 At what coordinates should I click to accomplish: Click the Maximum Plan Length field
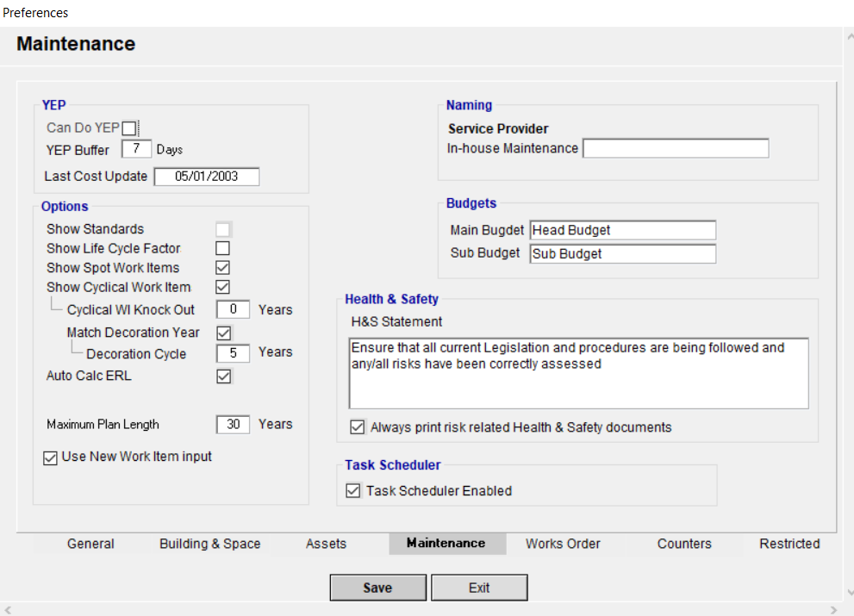[x=234, y=424]
